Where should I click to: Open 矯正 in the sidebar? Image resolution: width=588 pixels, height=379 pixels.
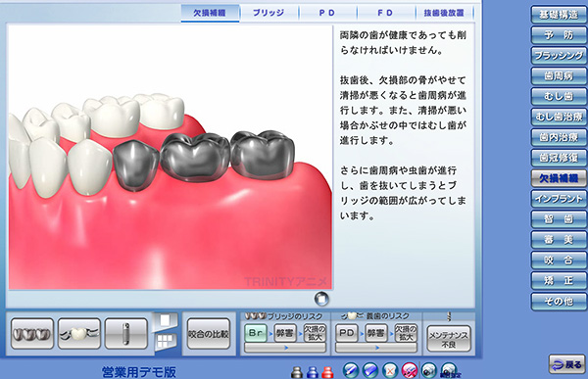[559, 280]
